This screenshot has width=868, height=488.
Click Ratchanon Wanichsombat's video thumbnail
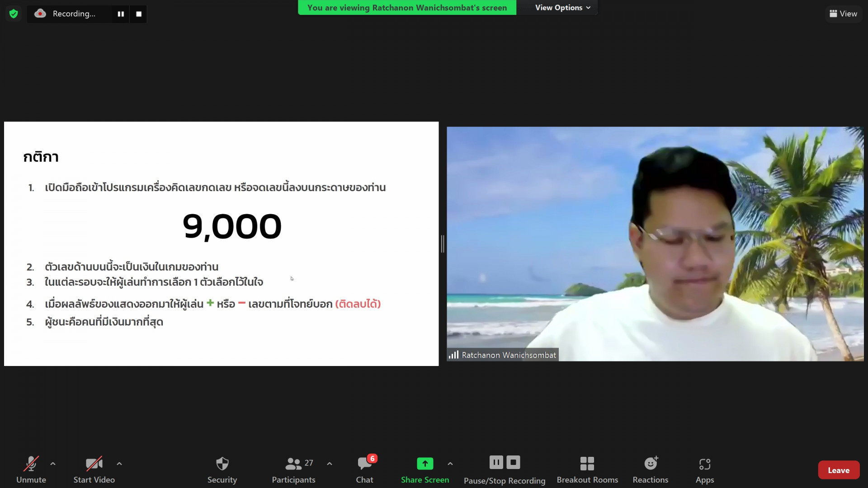tap(655, 244)
